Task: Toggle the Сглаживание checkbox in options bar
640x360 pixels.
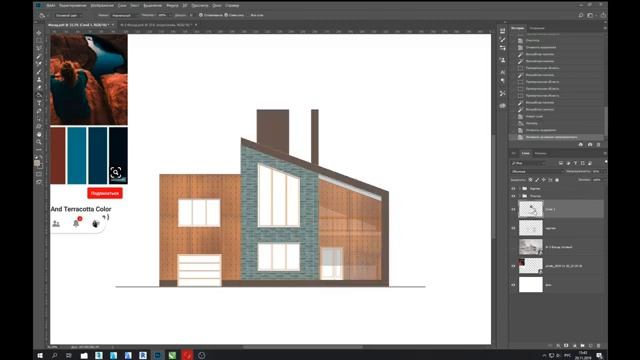Action: [x=201, y=15]
